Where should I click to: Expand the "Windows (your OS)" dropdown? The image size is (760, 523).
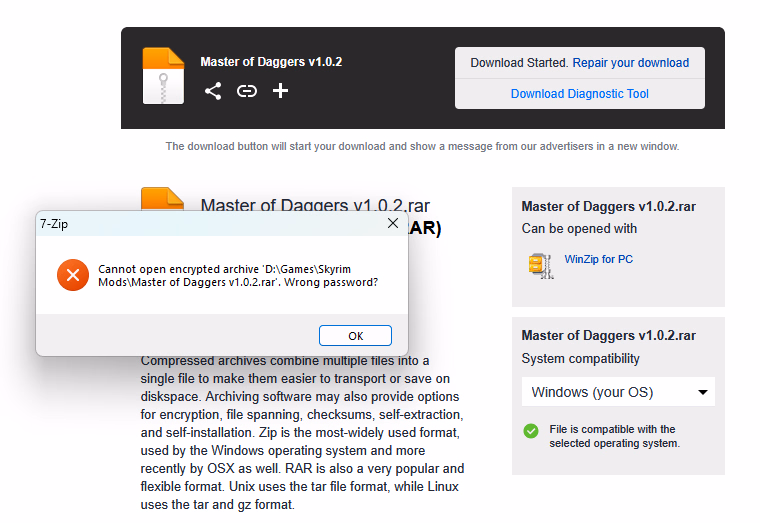618,392
